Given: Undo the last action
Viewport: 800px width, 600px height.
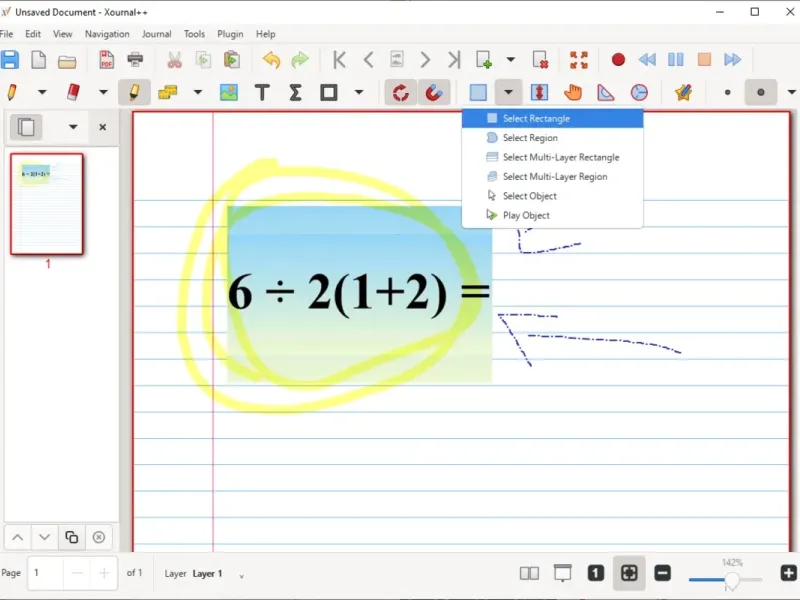Looking at the screenshot, I should coord(271,60).
